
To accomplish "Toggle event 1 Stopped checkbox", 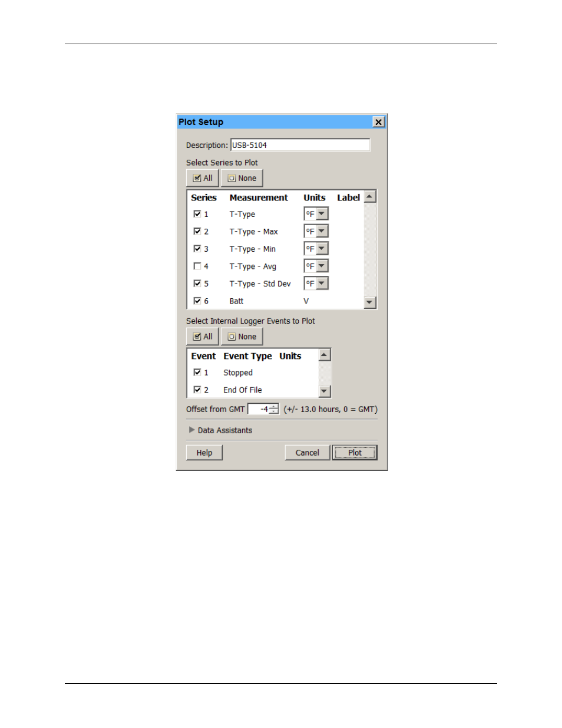I will point(197,373).
